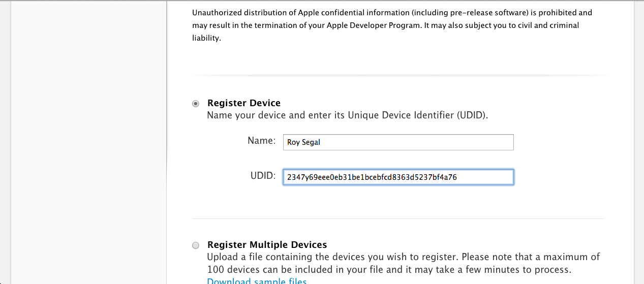This screenshot has width=644, height=284.
Task: Click the Name your device description line
Action: [x=348, y=115]
